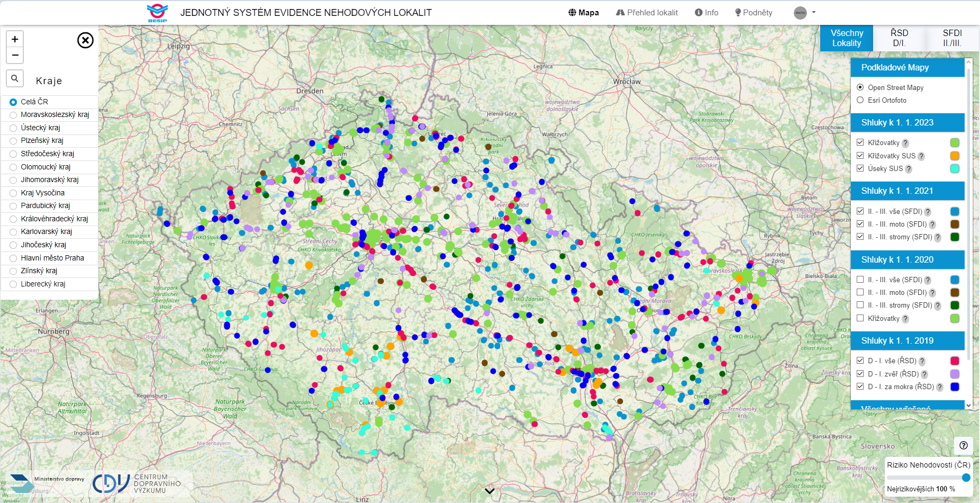Open the Mapa menu item
Screen dimensions: 980x503
click(584, 13)
